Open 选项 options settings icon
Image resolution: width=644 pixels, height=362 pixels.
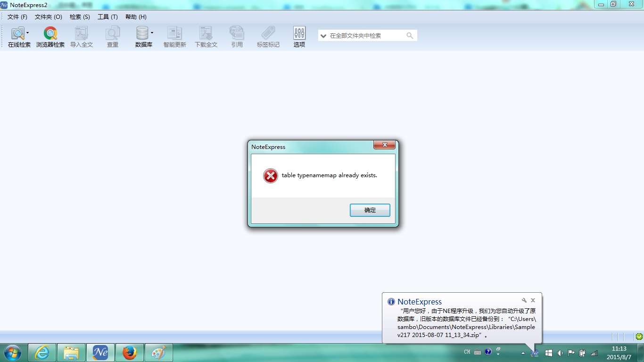click(299, 33)
